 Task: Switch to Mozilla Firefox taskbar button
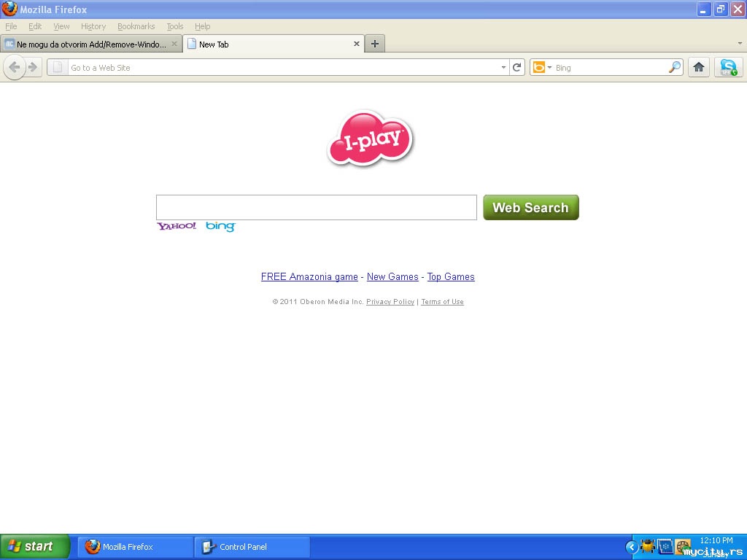136,547
